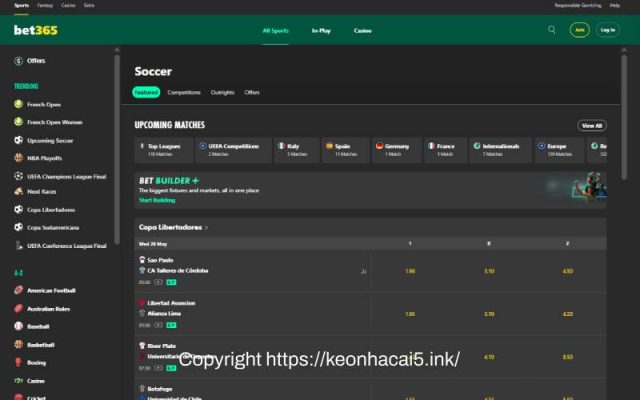Select Germany match card
Screen dimensions: 640x400
click(x=396, y=150)
